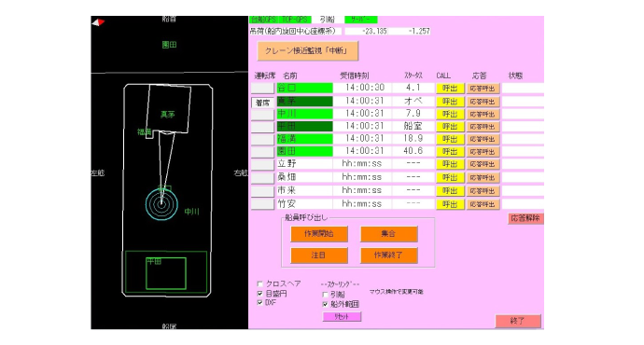
Task: Click the 呼出 button in the 14:00:31 オペ row
Action: pos(450,102)
